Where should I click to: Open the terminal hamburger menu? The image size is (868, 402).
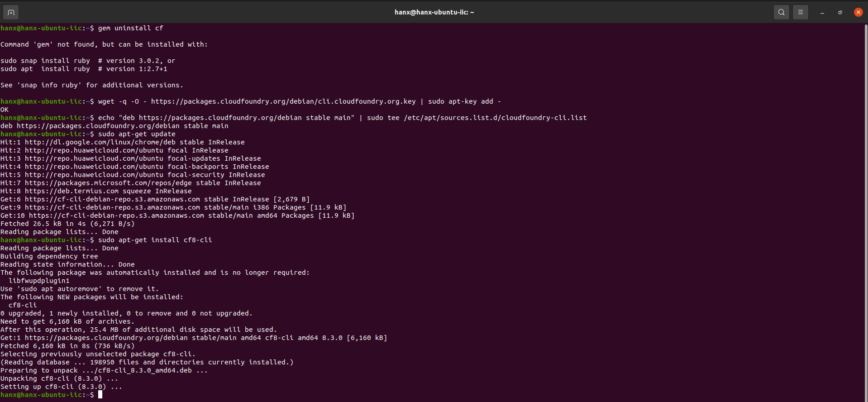800,12
